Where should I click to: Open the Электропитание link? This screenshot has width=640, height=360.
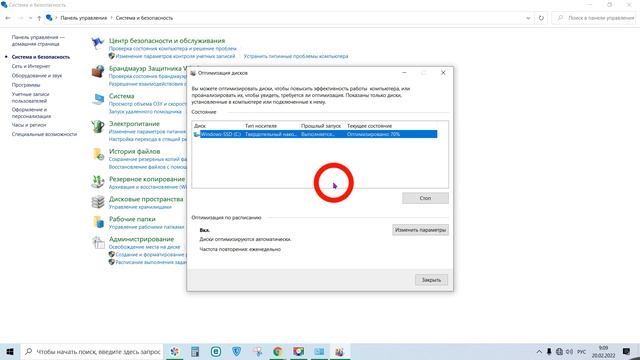pos(134,124)
